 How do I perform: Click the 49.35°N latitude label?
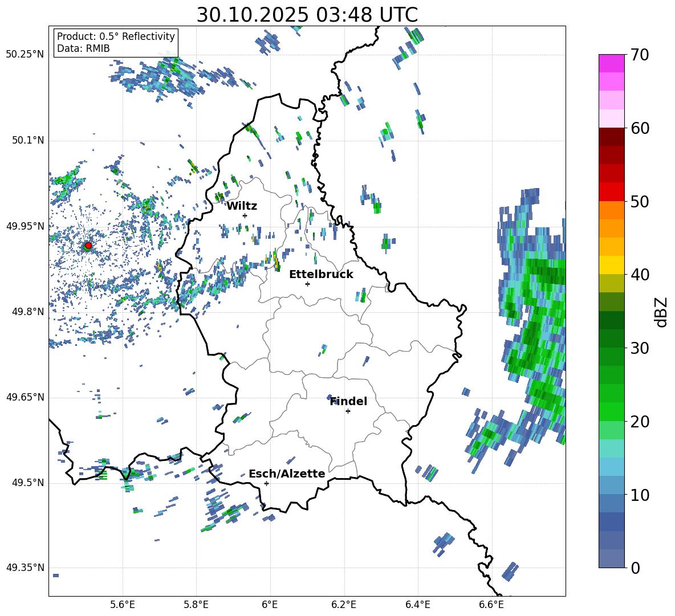tap(25, 568)
